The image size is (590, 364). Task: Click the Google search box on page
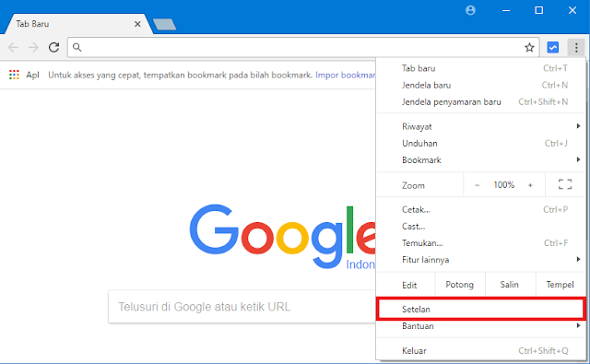click(x=242, y=307)
